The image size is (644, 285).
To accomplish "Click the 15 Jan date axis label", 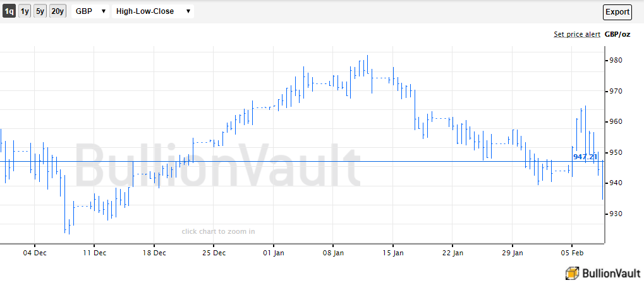I will pos(392,253).
